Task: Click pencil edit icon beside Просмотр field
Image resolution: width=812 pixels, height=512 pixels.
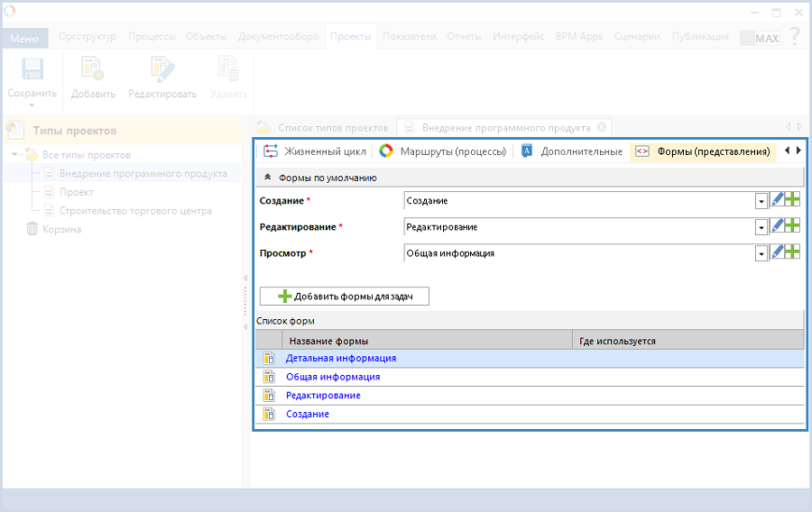Action: 777,252
